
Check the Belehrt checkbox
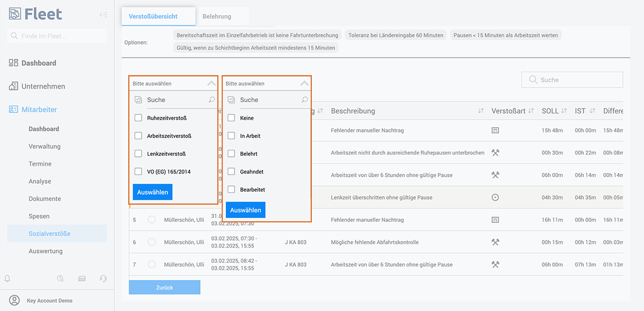point(231,154)
